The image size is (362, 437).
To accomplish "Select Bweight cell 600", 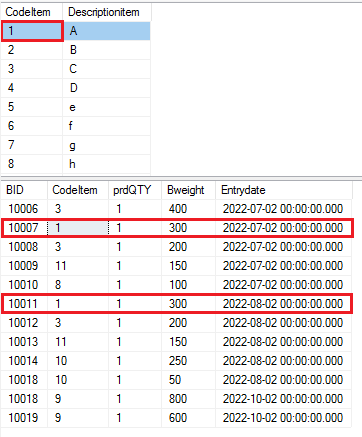I will click(189, 418).
